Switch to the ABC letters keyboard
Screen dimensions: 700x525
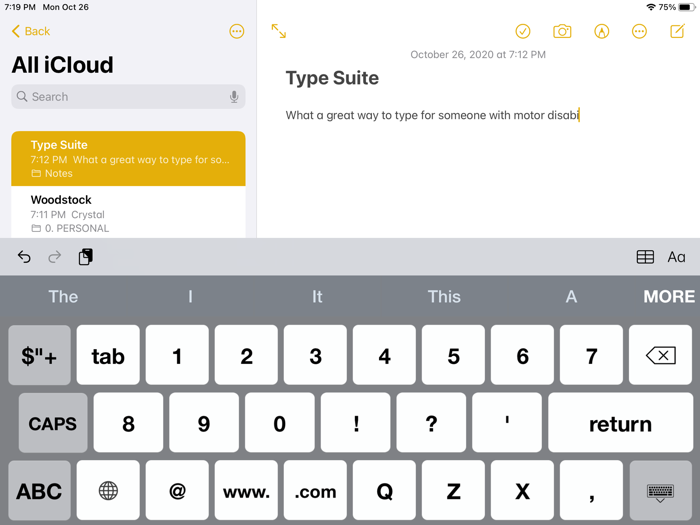39,491
